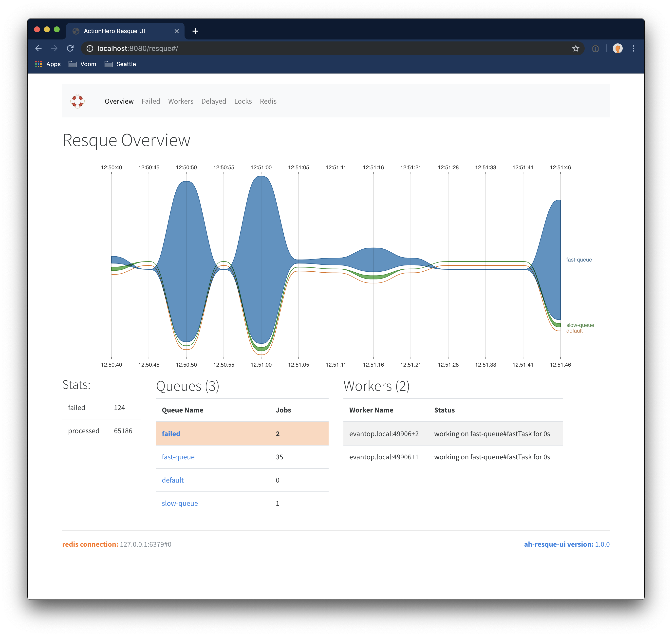The image size is (672, 636).
Task: Navigate to the Failed tab
Action: (150, 101)
